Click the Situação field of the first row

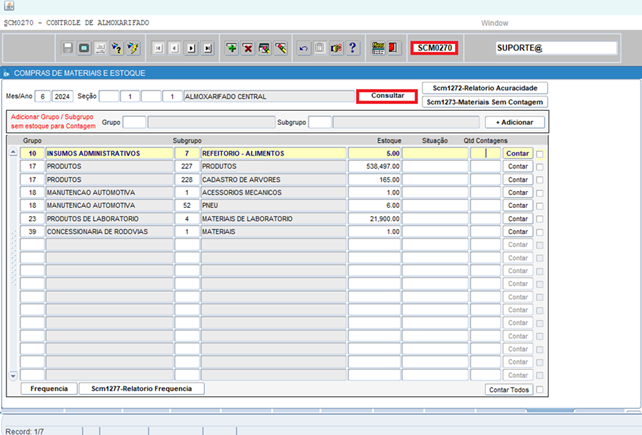pyautogui.click(x=435, y=154)
